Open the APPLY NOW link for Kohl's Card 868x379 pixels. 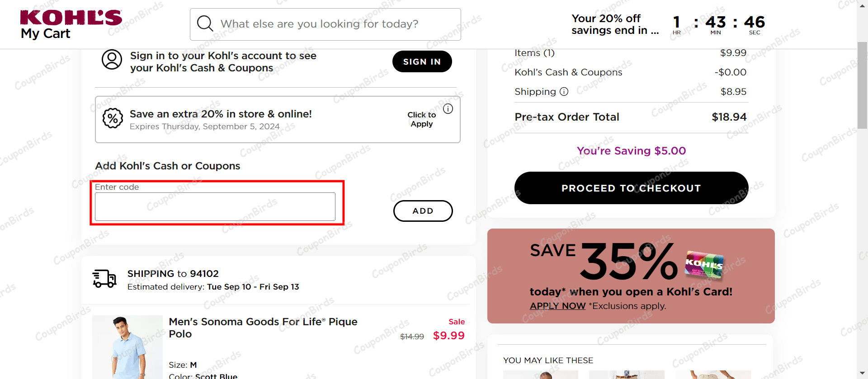point(557,306)
